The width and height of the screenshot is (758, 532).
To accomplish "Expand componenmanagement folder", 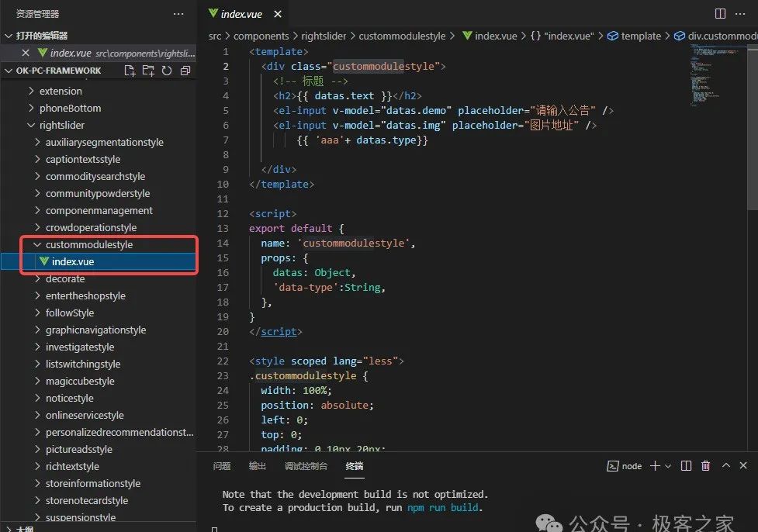I will click(x=38, y=210).
